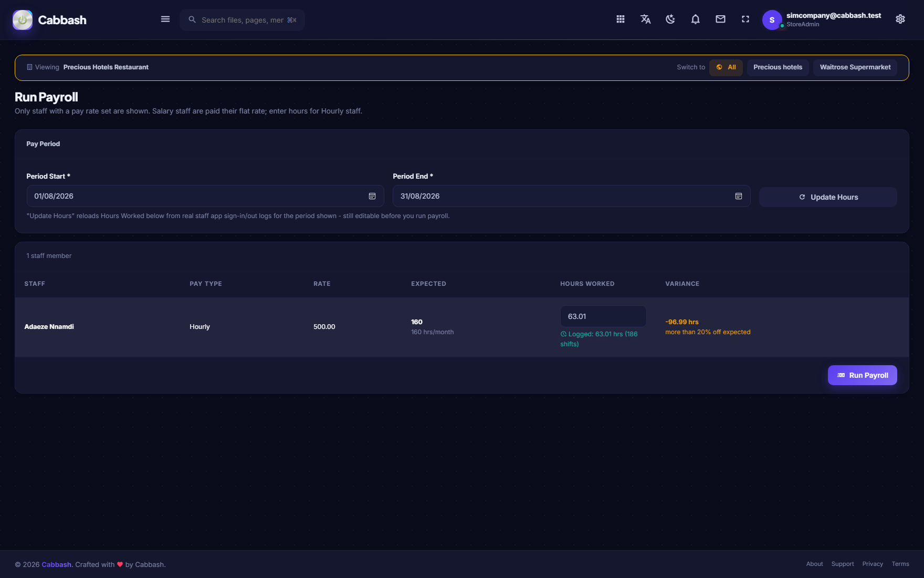
Task: Select the Adaeze Nnamdi staff name
Action: pos(49,327)
